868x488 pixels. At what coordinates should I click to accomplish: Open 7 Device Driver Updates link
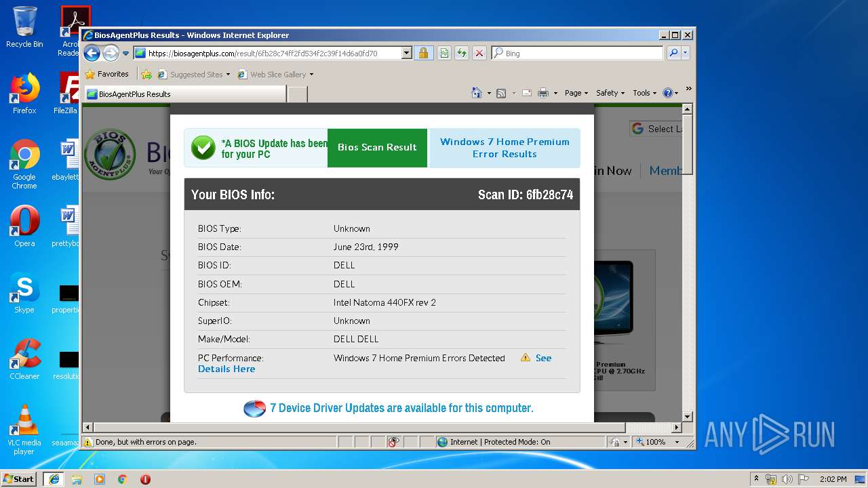click(401, 408)
